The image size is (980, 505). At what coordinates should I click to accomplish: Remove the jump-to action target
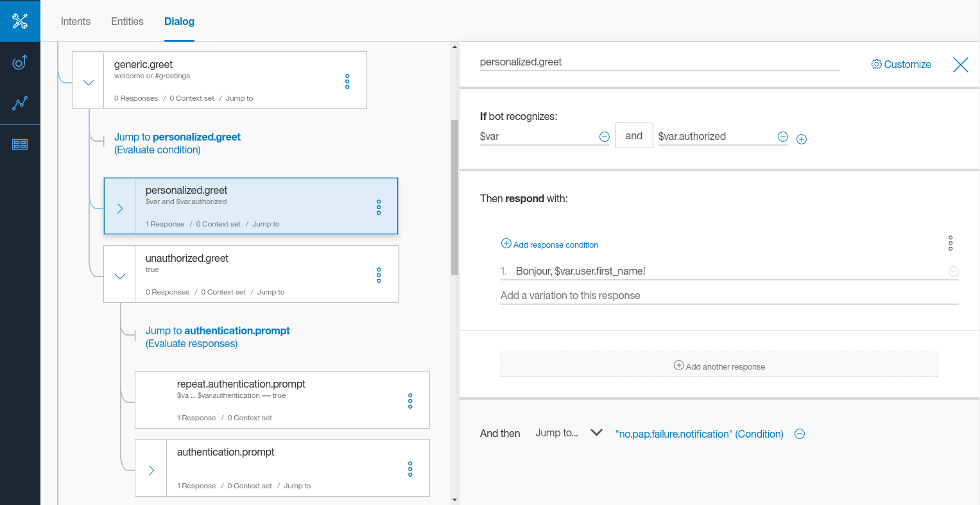(x=800, y=434)
